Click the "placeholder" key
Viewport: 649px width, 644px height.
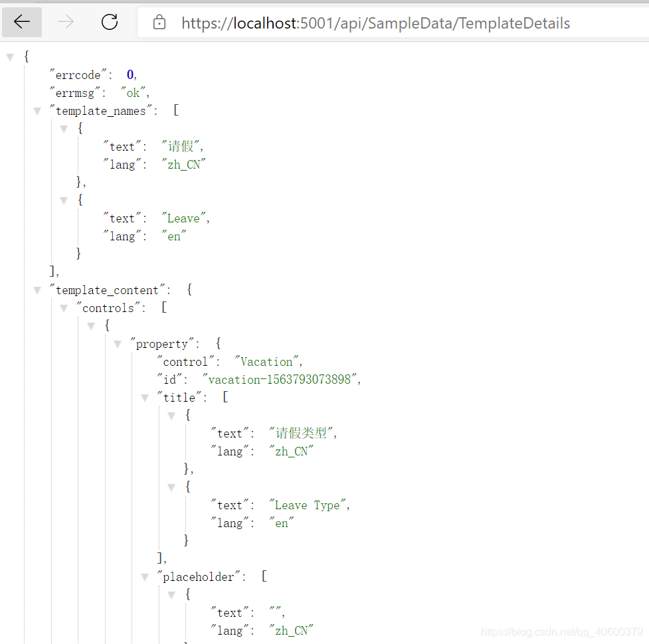pos(198,577)
